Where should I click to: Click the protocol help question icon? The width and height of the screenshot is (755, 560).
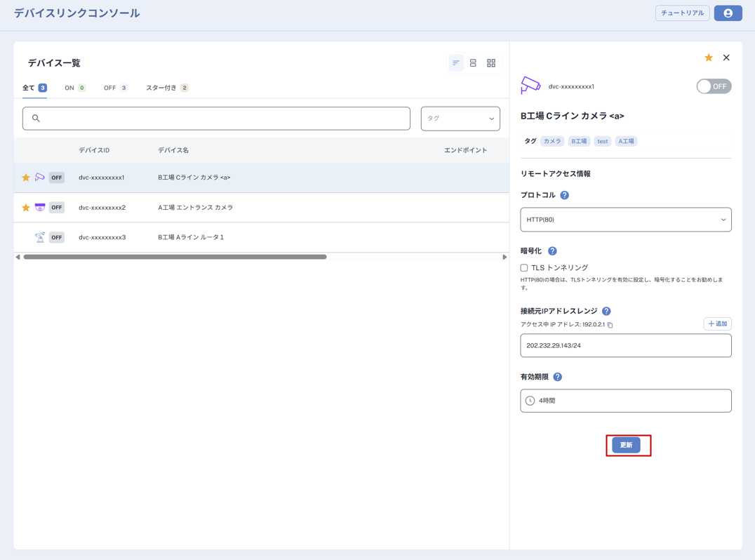(x=565, y=195)
